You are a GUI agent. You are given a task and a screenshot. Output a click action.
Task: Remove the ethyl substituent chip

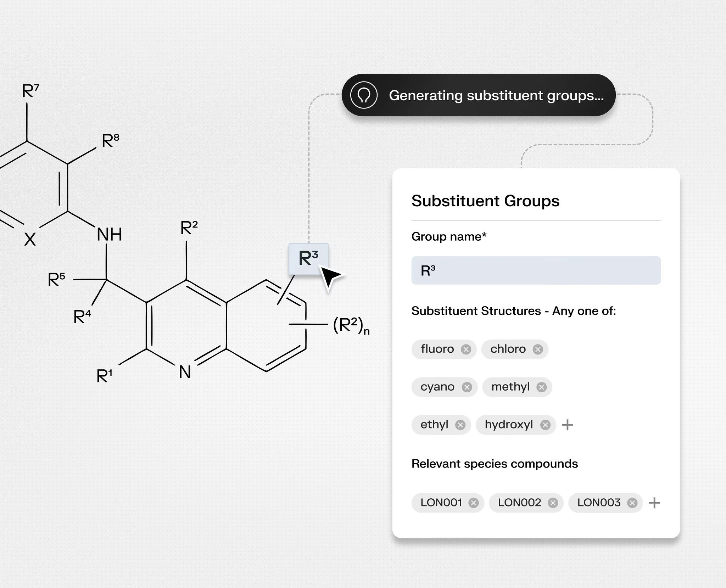(x=460, y=425)
